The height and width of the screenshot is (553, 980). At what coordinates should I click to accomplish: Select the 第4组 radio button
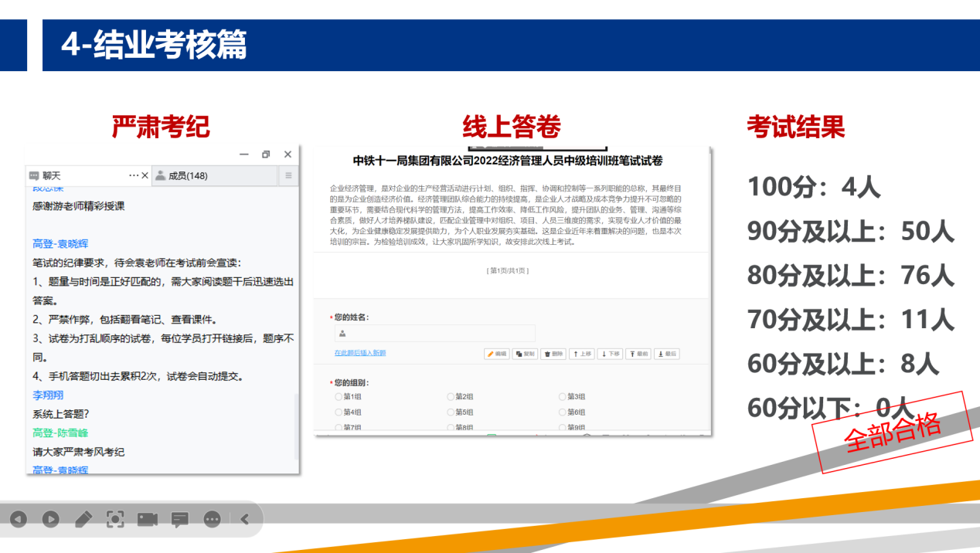click(x=339, y=412)
